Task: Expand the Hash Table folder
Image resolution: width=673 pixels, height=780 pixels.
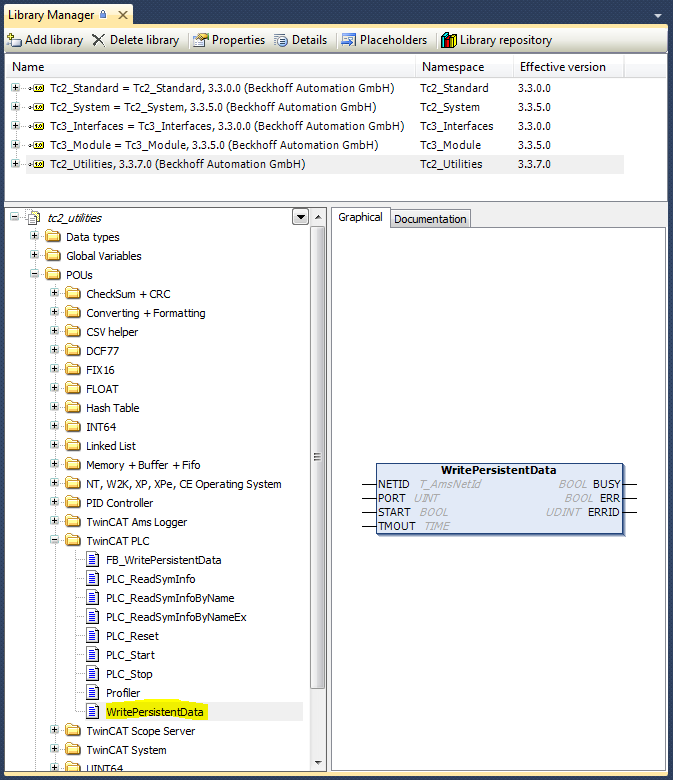Action: [54, 406]
